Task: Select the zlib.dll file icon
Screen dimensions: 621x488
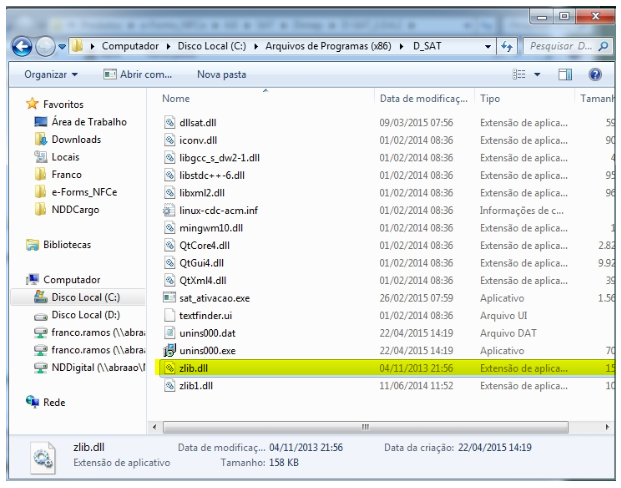Action: click(170, 368)
